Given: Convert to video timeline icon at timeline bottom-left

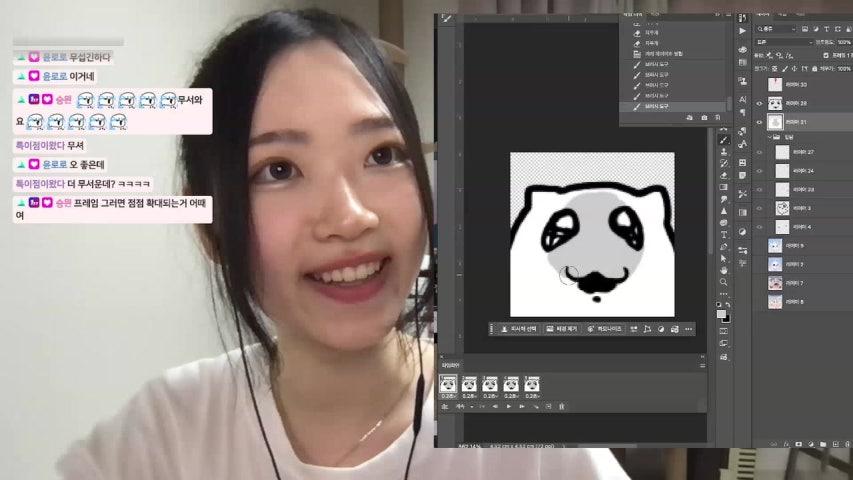Looking at the screenshot, I should [444, 407].
